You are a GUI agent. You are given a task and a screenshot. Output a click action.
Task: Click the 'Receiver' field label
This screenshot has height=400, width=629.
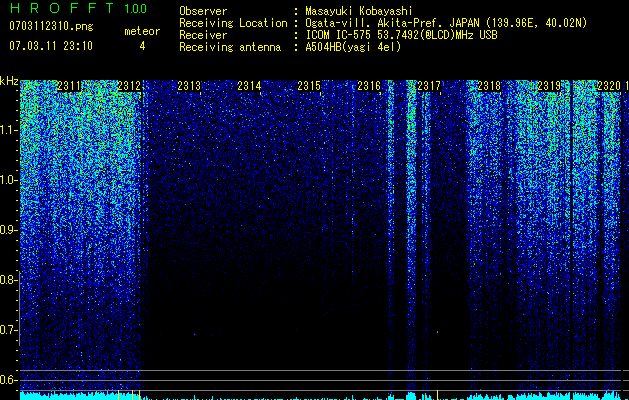(x=203, y=35)
